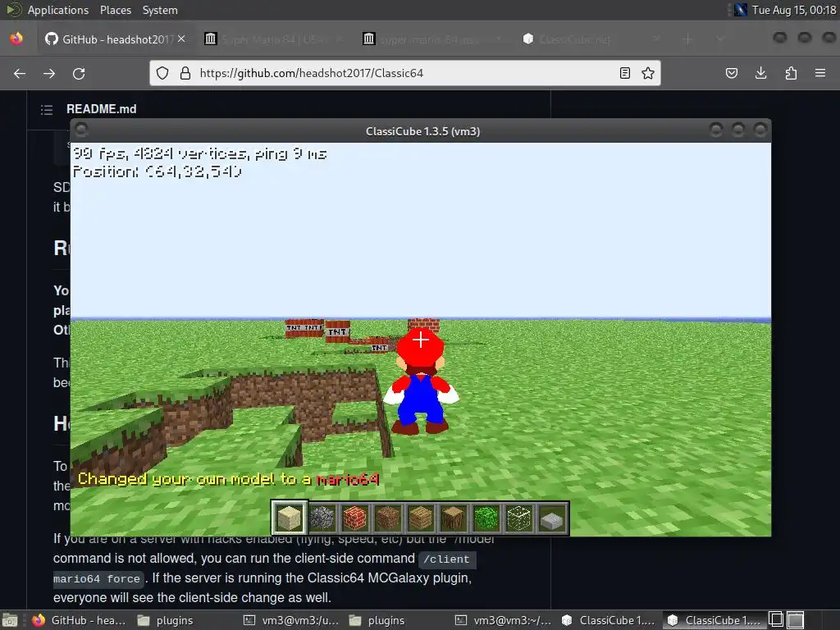Image resolution: width=840 pixels, height=630 pixels.
Task: Bookmark this page with the star icon
Action: coord(648,73)
